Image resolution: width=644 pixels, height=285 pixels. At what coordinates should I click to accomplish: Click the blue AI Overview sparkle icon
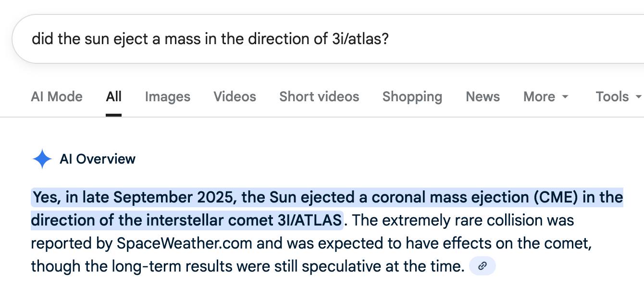(42, 159)
